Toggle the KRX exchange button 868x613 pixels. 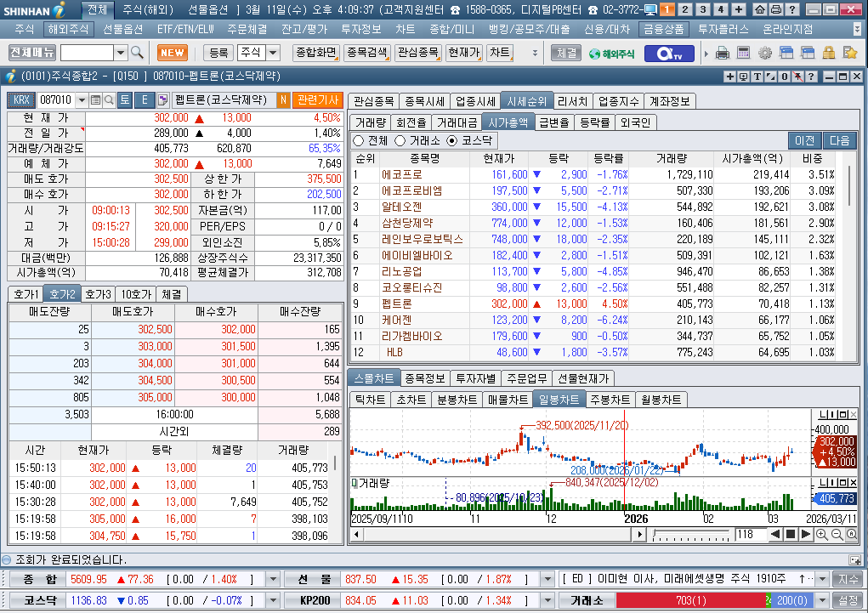[21, 99]
